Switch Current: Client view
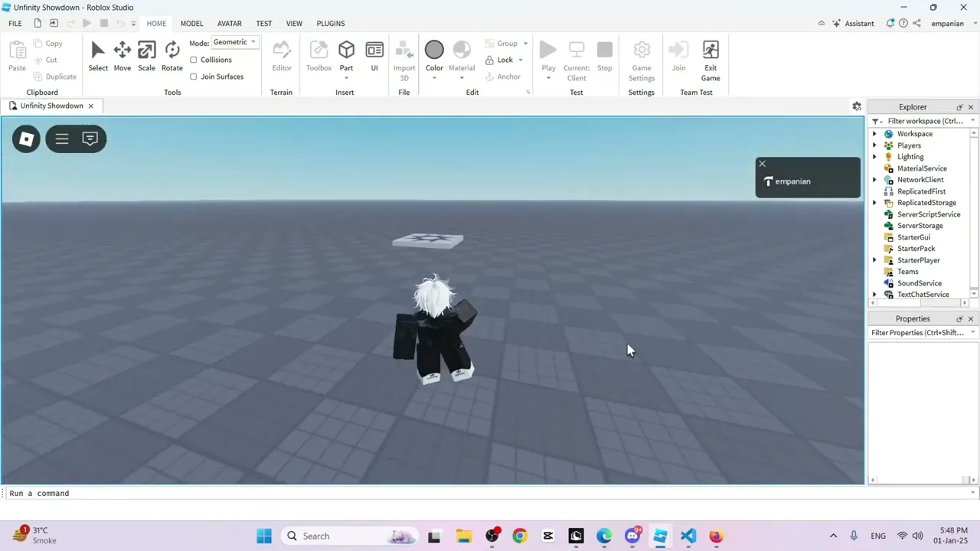 (x=577, y=61)
